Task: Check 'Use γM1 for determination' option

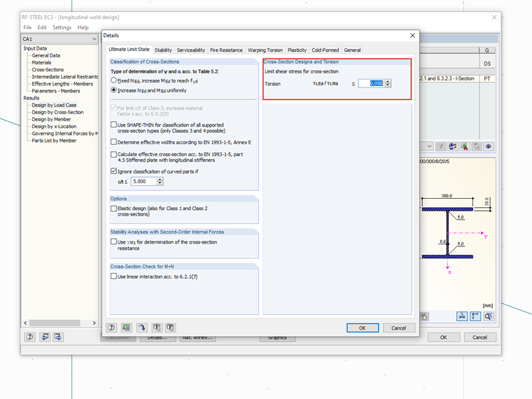Action: point(113,241)
